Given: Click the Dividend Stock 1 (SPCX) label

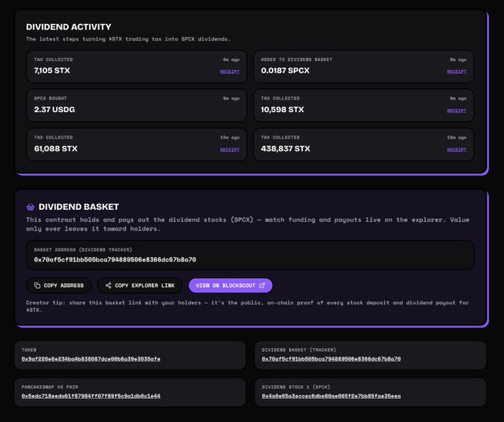Looking at the screenshot, I should [x=296, y=387].
